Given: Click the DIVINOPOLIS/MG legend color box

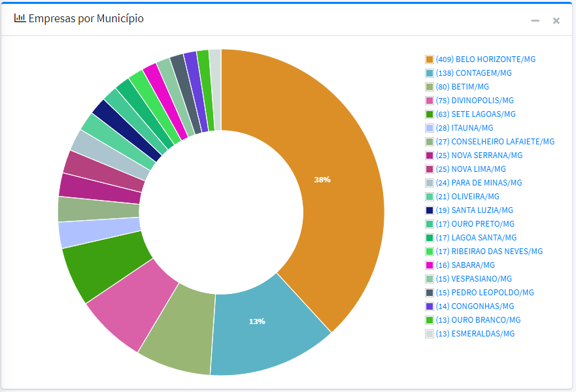Looking at the screenshot, I should pos(430,101).
